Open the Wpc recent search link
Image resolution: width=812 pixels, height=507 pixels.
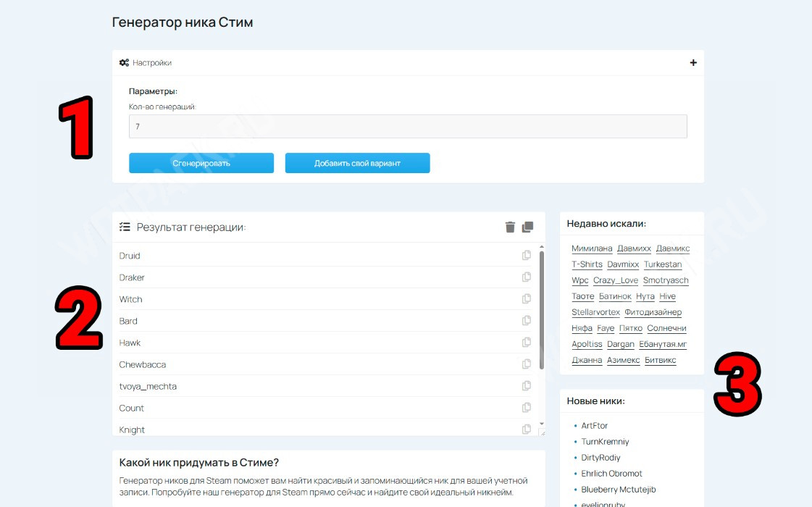pos(580,280)
